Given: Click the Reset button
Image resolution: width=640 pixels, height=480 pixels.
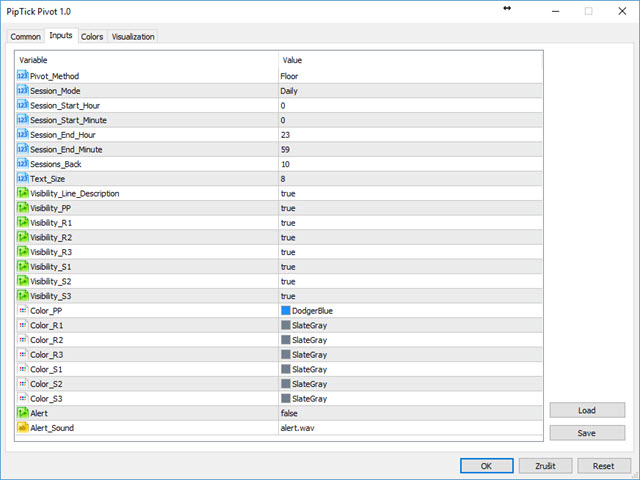Looking at the screenshot, I should (x=604, y=466).
